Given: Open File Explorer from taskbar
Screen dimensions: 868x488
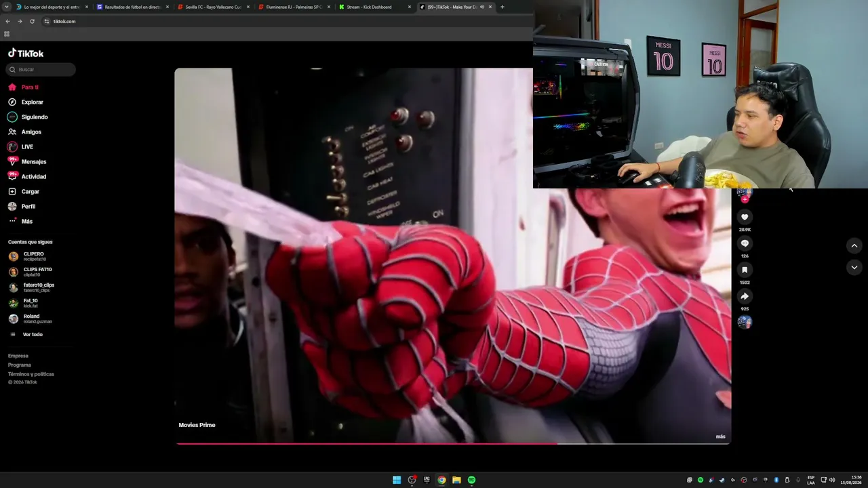Looking at the screenshot, I should tap(456, 480).
